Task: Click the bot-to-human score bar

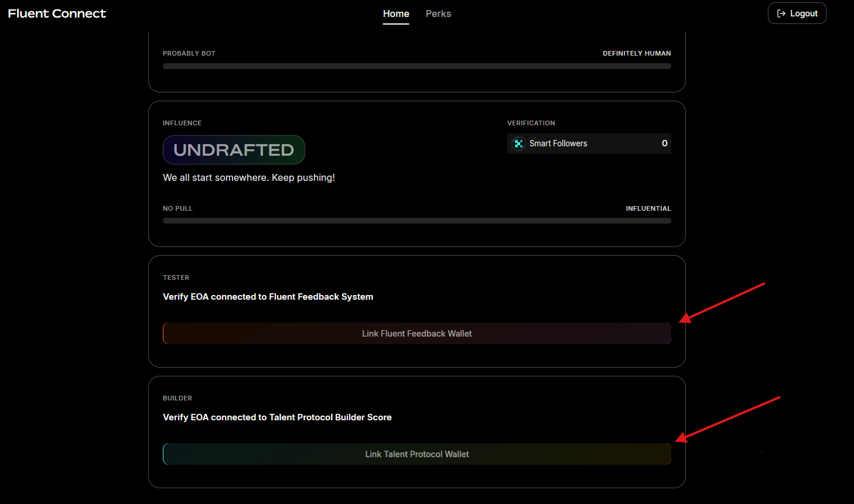Action: [x=416, y=66]
